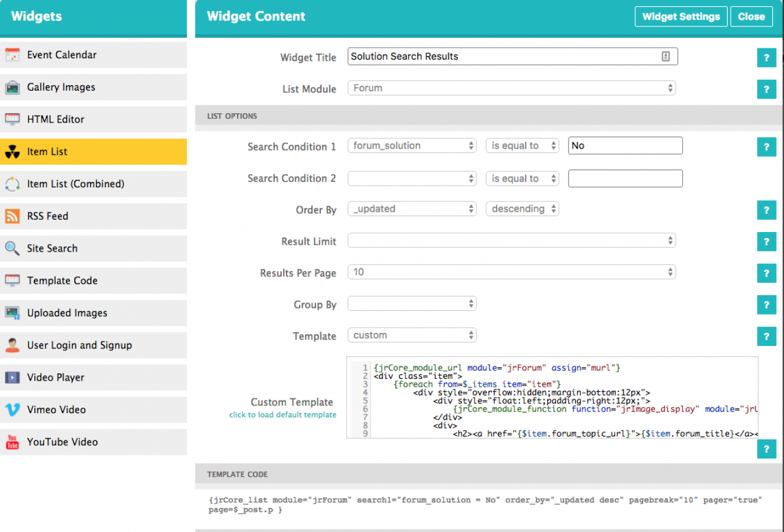
Task: Open help for Results Per Page
Action: 766,273
